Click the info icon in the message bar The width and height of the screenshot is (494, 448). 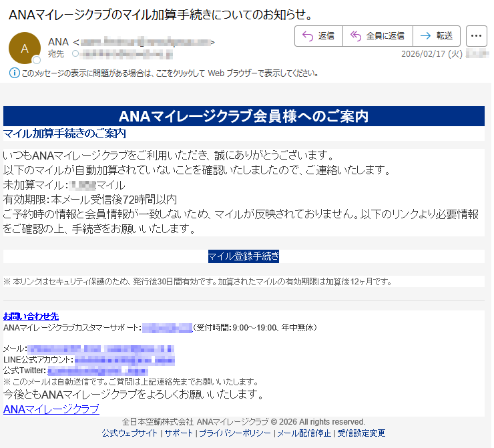click(x=14, y=73)
